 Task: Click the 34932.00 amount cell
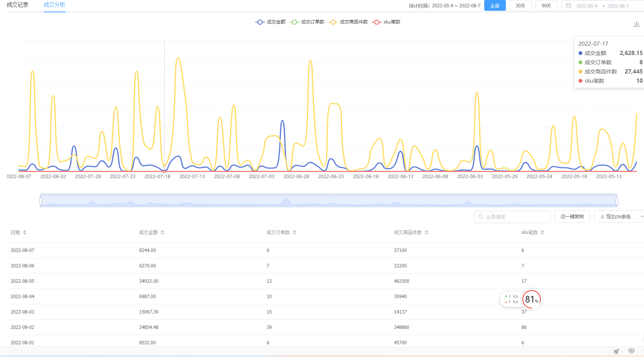[x=149, y=281]
